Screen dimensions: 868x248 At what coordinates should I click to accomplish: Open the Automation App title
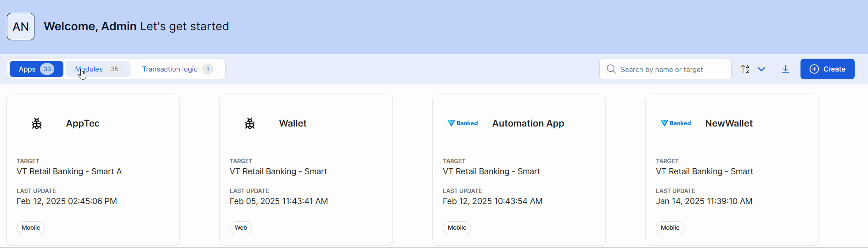[x=528, y=123]
